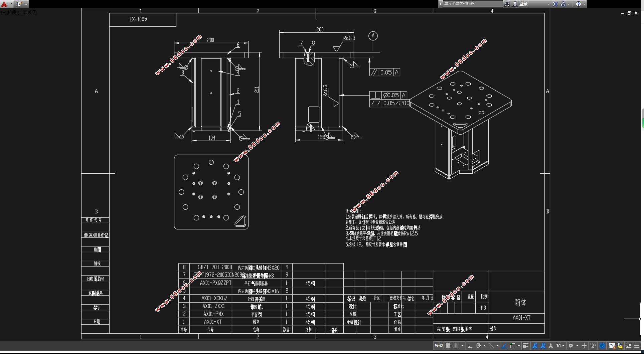Open the Autodesk Exchange X icon

click(x=555, y=4)
